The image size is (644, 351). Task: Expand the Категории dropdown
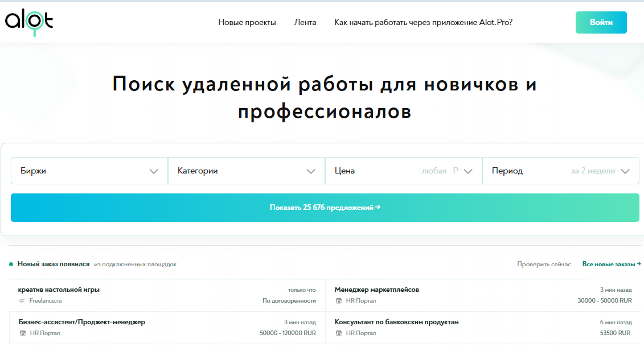coord(247,171)
